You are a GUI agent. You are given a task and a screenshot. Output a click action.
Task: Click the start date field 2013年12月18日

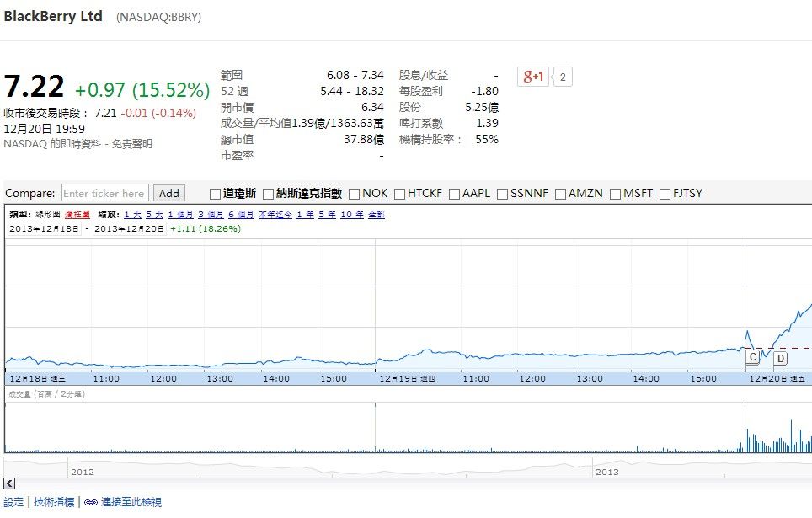coord(45,228)
